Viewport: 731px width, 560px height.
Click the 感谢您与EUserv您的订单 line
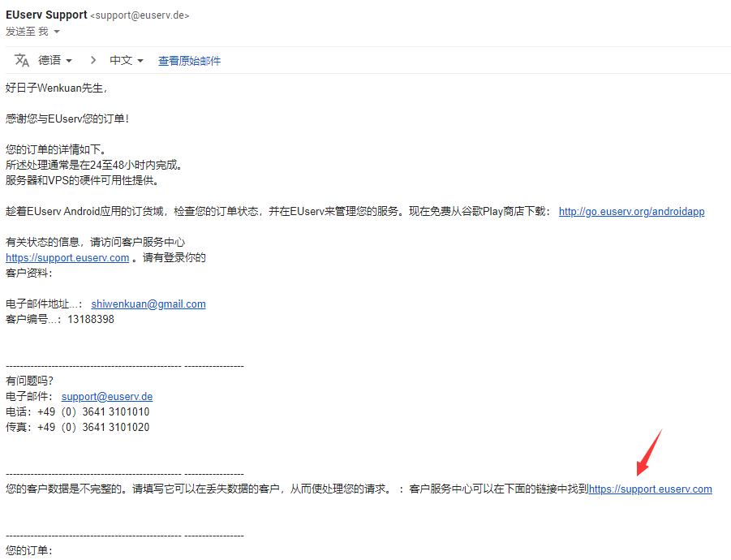coord(67,118)
